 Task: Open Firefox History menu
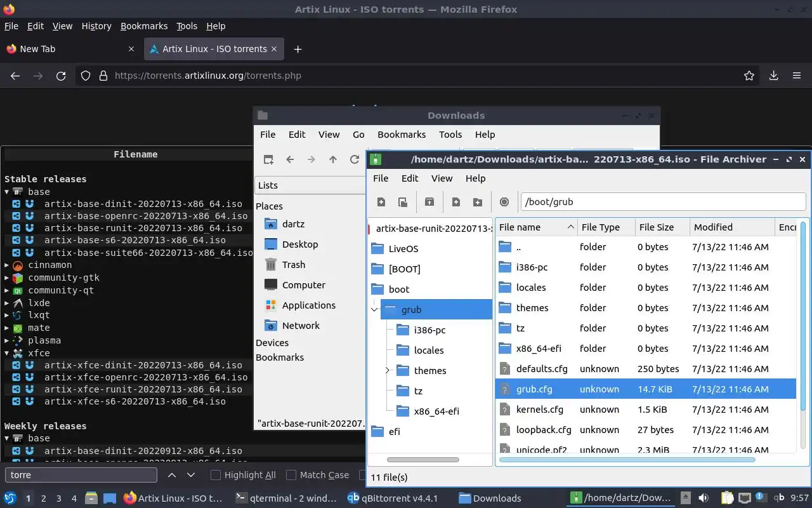click(96, 26)
